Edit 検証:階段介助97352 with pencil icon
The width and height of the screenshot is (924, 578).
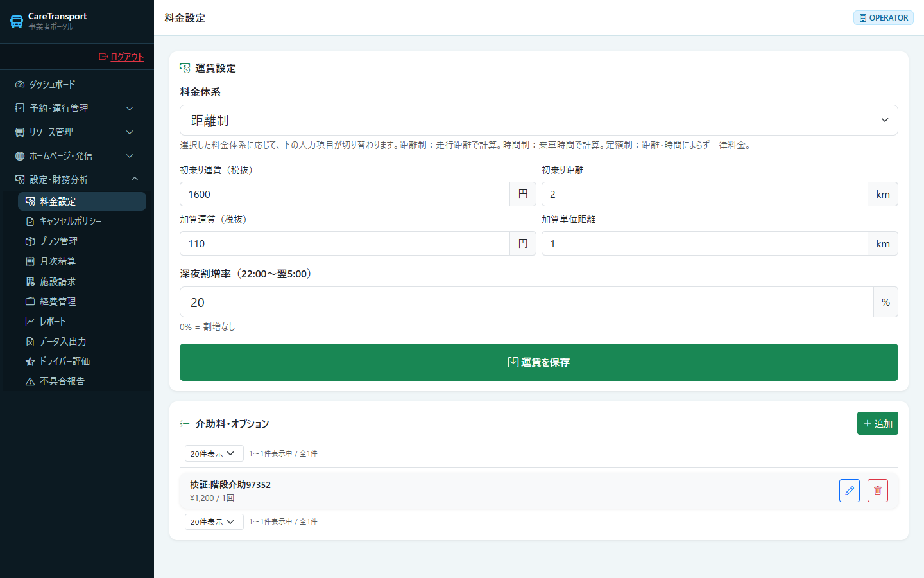click(x=850, y=491)
